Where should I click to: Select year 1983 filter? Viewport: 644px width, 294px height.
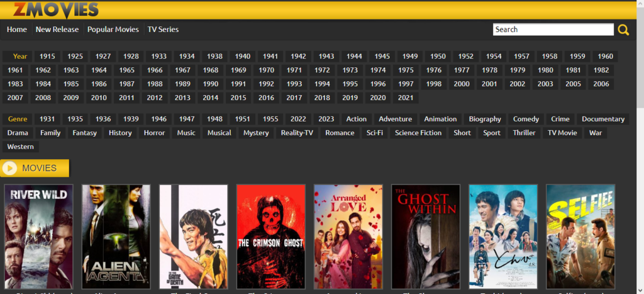15,84
